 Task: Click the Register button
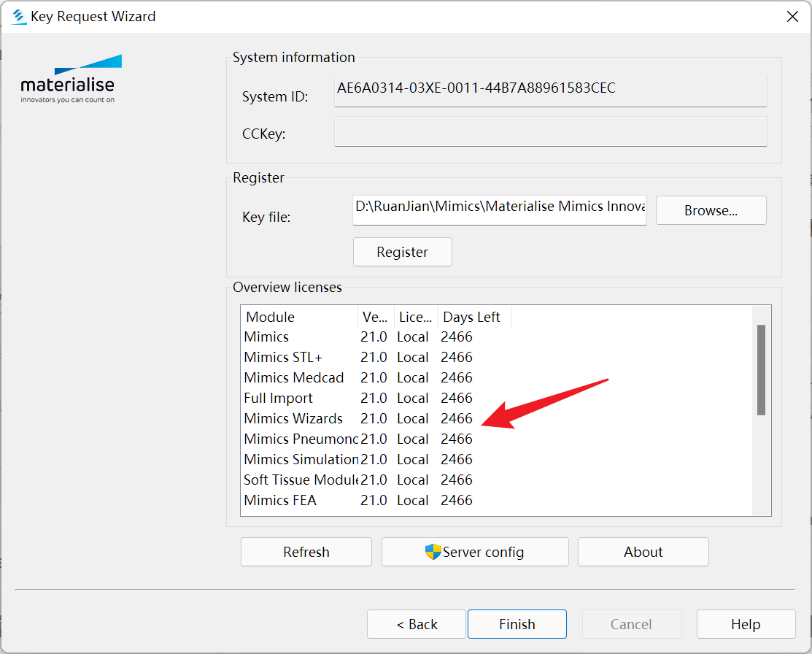(403, 252)
